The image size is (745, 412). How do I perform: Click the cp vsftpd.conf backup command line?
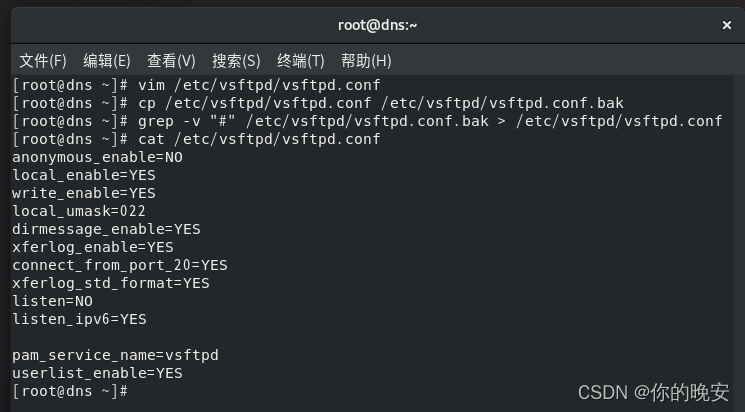click(x=318, y=103)
